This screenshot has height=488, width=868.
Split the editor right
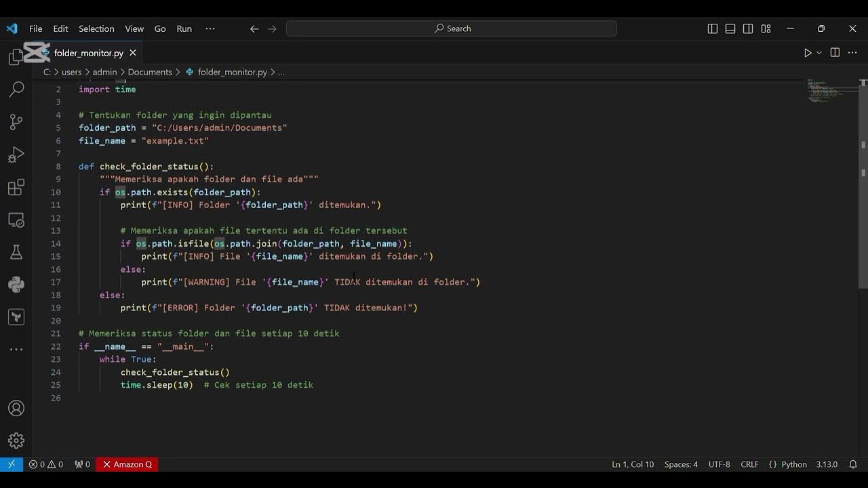click(x=835, y=53)
